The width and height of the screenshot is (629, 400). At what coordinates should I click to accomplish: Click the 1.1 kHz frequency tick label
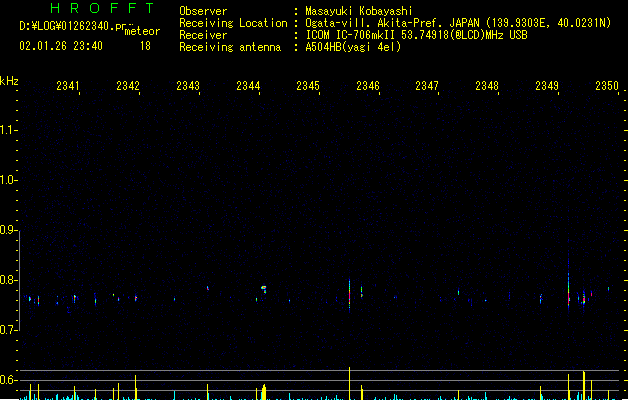8,130
